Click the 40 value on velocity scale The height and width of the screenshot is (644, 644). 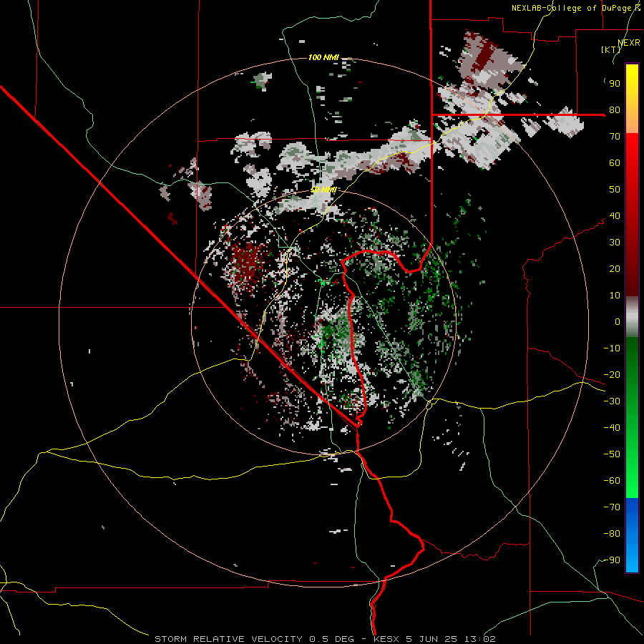(615, 216)
